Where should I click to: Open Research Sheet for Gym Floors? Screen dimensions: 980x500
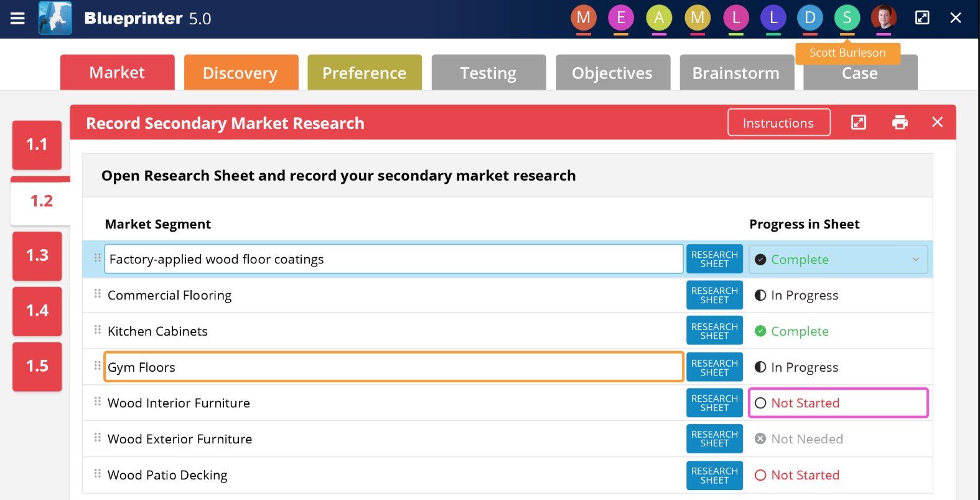[x=714, y=367]
